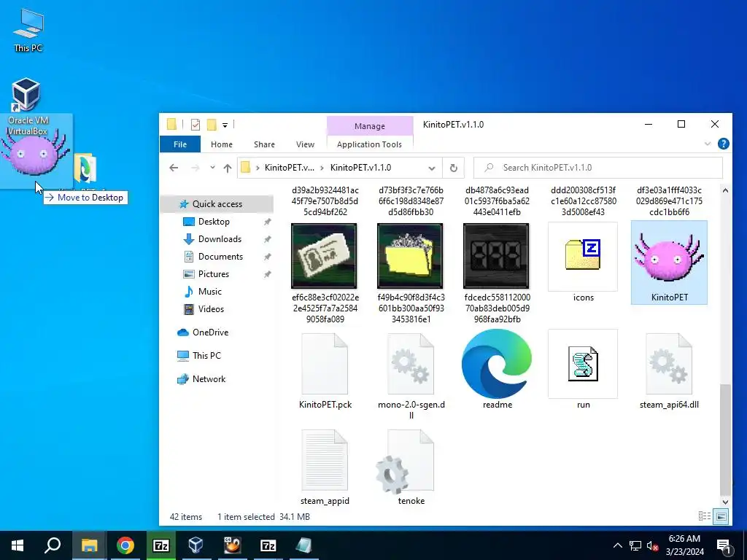Open recent locations dropdown

click(212, 168)
